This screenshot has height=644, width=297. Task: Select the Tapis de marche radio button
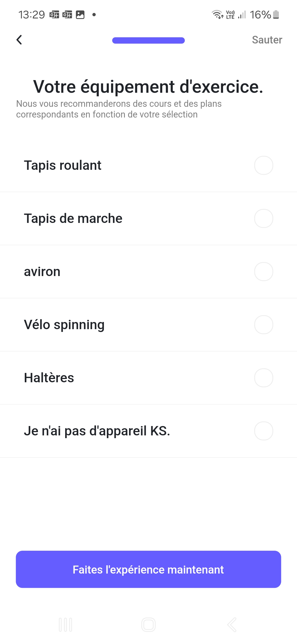(263, 219)
